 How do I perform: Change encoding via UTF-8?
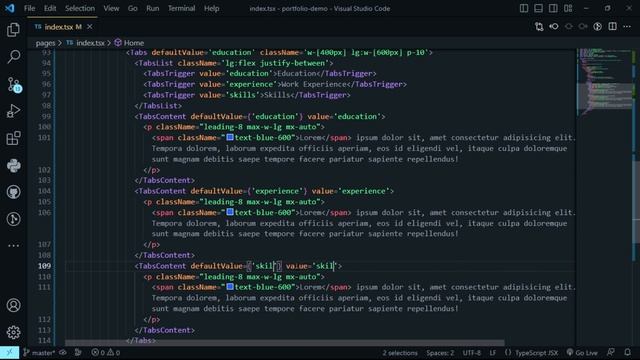[x=471, y=353]
